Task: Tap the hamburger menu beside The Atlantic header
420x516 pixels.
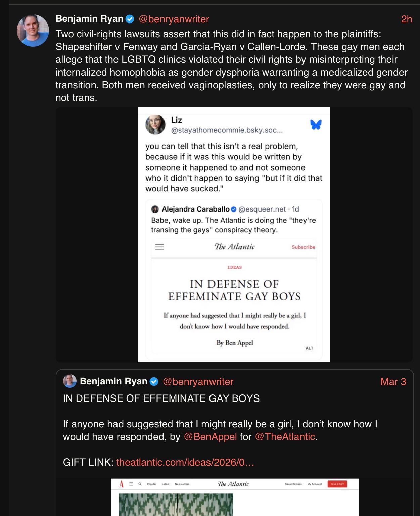Action: [x=159, y=247]
